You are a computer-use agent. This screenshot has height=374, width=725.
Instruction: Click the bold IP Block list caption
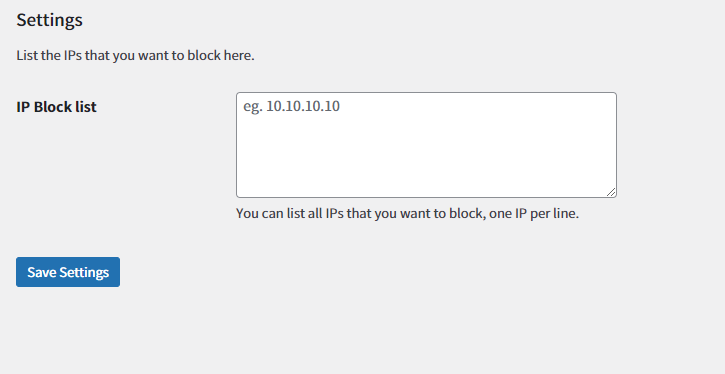pyautogui.click(x=56, y=107)
